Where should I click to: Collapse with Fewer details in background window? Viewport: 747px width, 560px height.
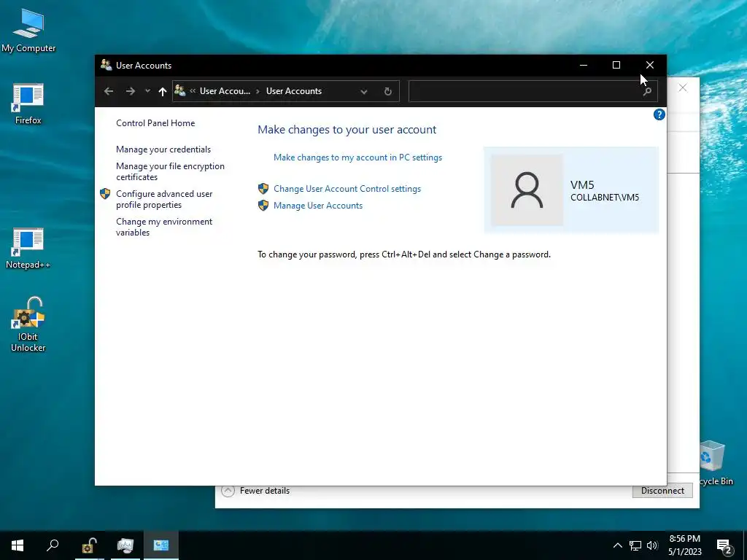pyautogui.click(x=256, y=491)
